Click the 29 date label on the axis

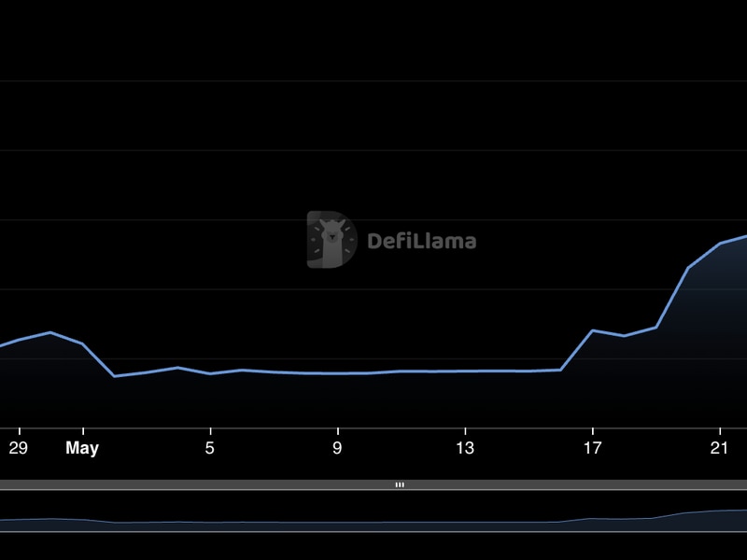click(17, 448)
